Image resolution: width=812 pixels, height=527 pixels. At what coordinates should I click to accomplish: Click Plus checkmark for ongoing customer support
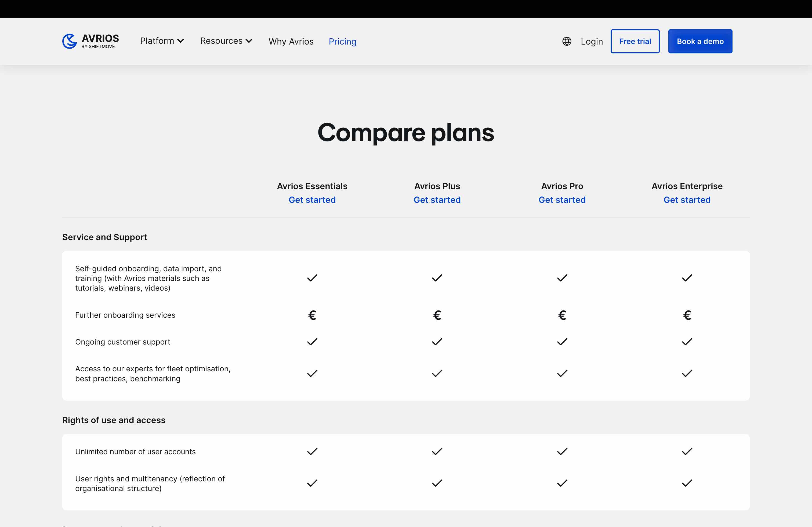tap(437, 342)
